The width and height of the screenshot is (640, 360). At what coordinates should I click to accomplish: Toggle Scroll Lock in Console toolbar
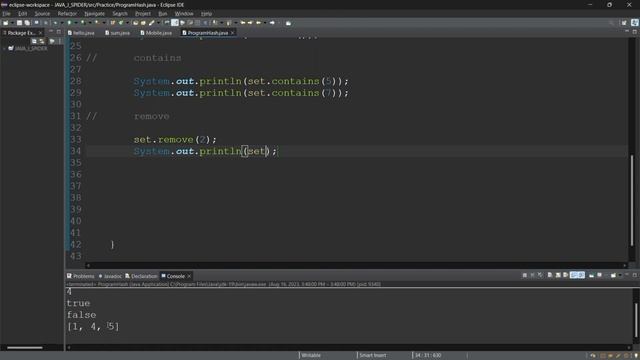pos(558,276)
